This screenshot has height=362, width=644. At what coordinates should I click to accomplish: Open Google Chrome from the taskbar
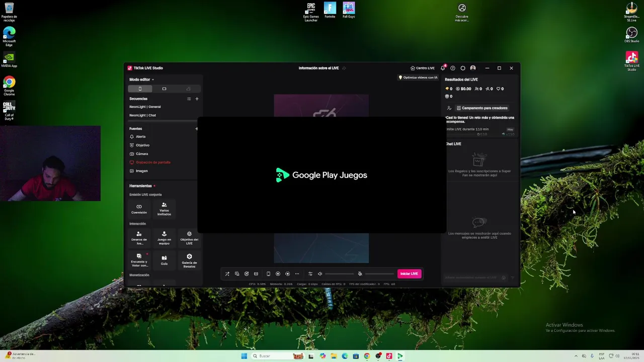pos(367,356)
